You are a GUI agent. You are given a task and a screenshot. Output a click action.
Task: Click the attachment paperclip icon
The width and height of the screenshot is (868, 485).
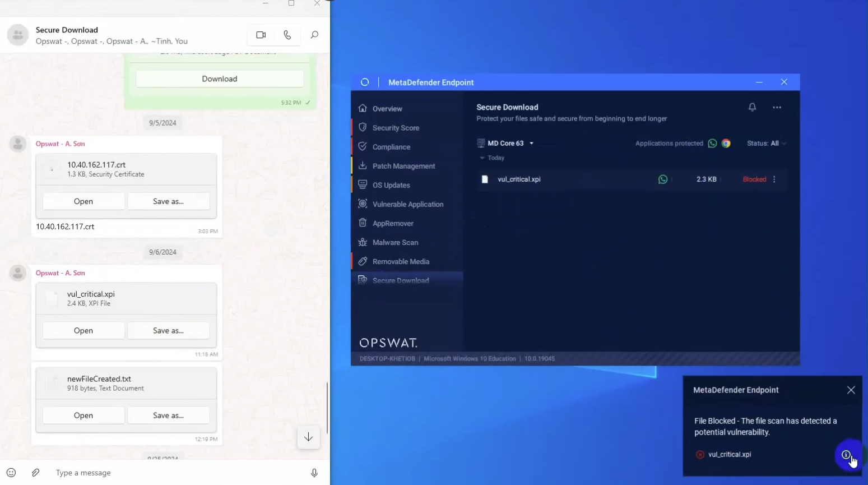[x=35, y=473]
